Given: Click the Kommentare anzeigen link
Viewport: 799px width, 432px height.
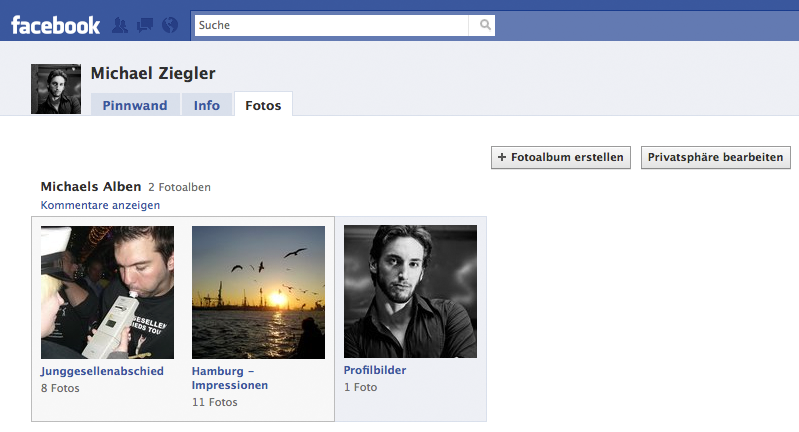Looking at the screenshot, I should point(100,205).
